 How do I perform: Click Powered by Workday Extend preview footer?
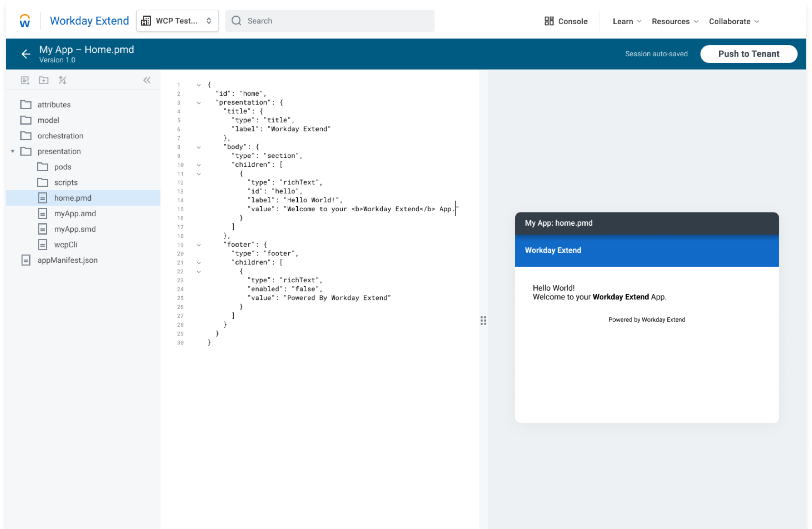pyautogui.click(x=647, y=319)
